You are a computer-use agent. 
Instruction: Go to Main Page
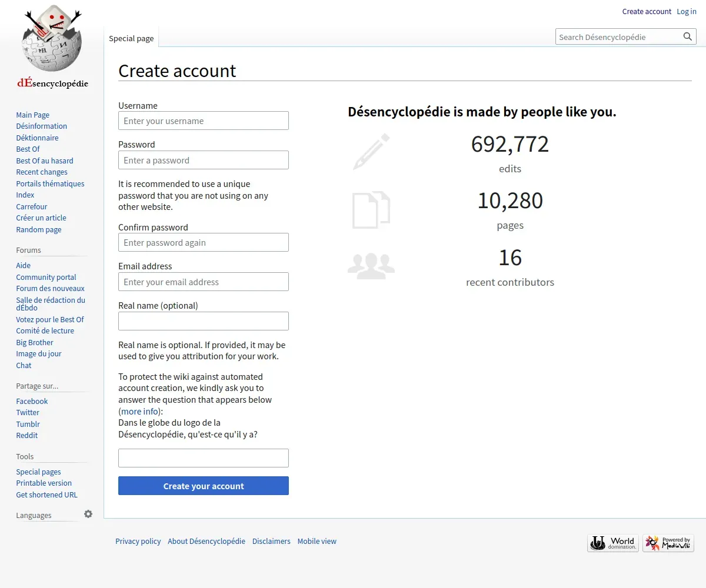pos(33,115)
